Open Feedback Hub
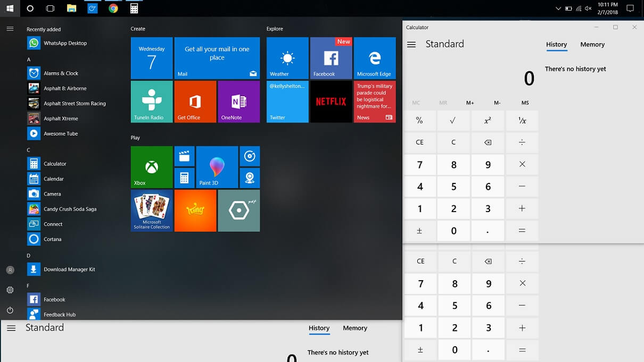Screen dimensions: 644x362 [52, 315]
